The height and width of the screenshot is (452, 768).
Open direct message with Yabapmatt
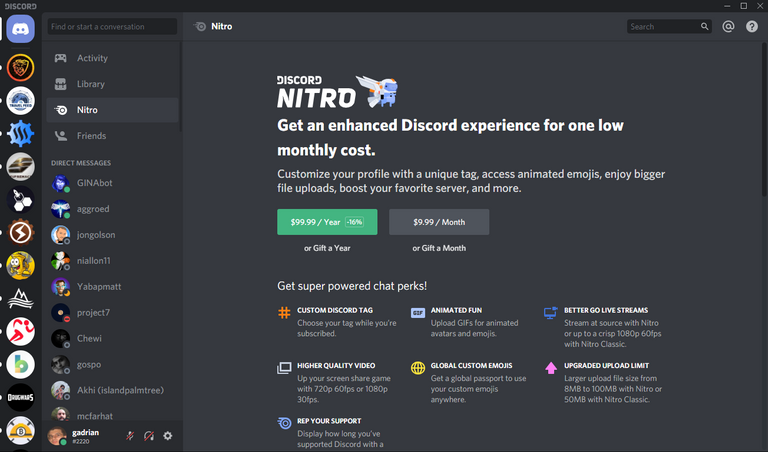(x=112, y=286)
